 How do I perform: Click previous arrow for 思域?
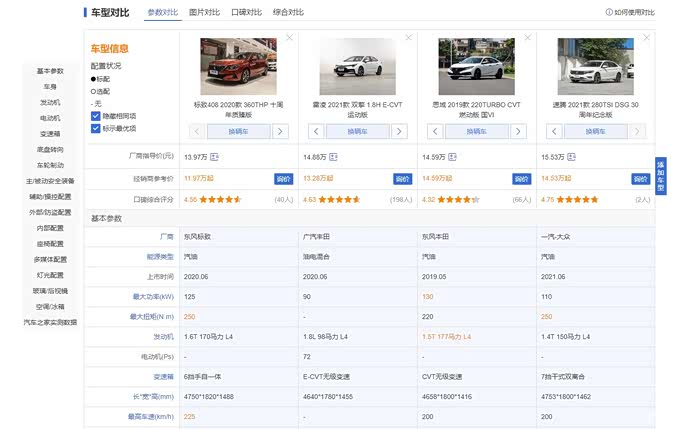pos(435,131)
